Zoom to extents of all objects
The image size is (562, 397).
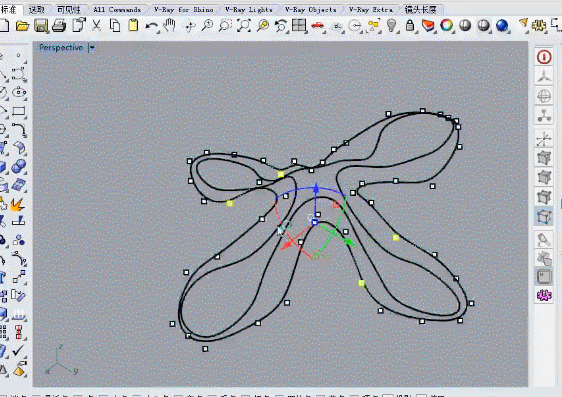coord(244,25)
